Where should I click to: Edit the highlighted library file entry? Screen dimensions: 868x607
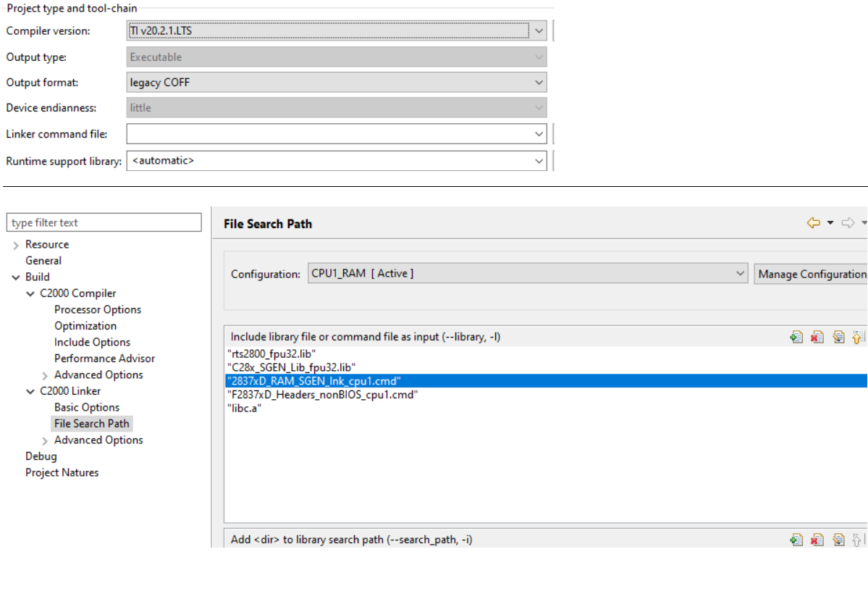tap(838, 337)
